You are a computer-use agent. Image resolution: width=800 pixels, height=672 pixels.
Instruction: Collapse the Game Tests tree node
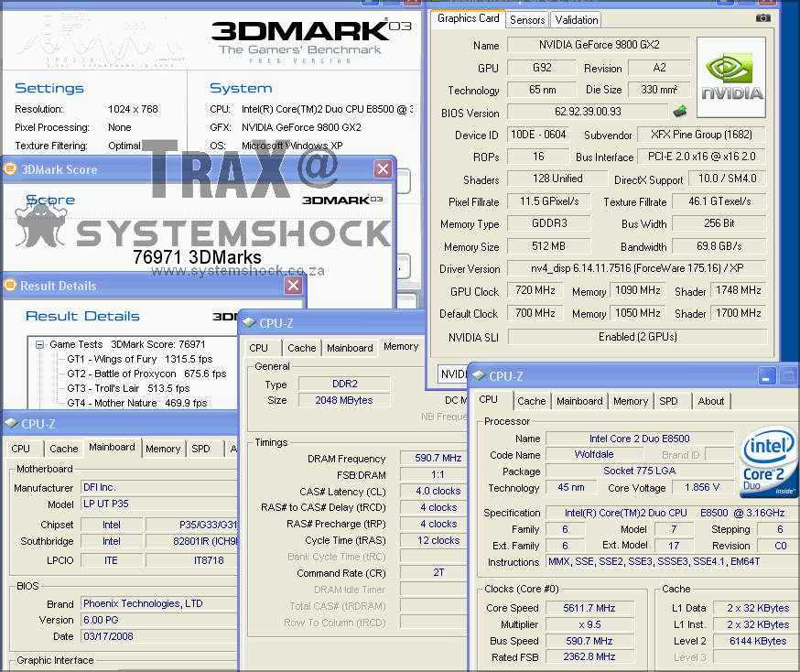pyautogui.click(x=39, y=344)
